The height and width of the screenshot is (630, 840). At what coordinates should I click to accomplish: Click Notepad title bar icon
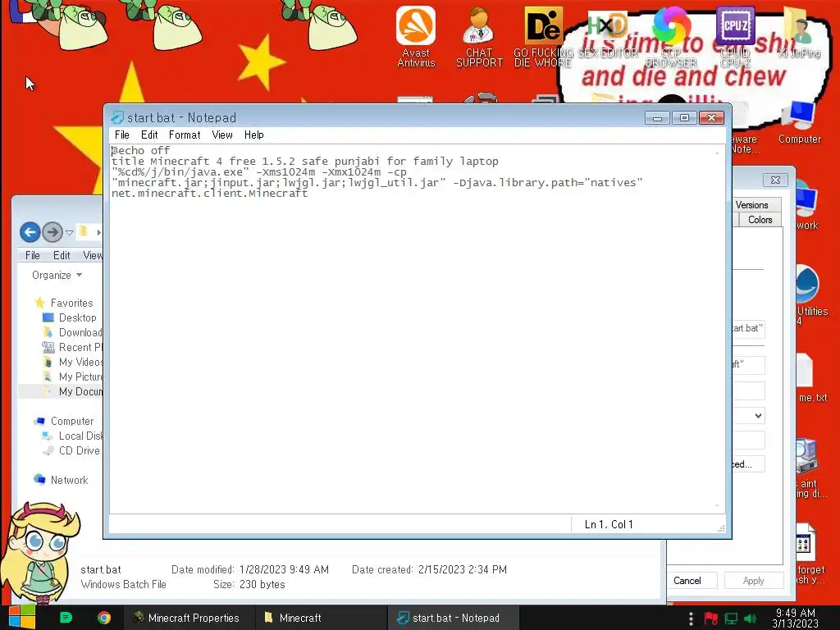(x=116, y=117)
